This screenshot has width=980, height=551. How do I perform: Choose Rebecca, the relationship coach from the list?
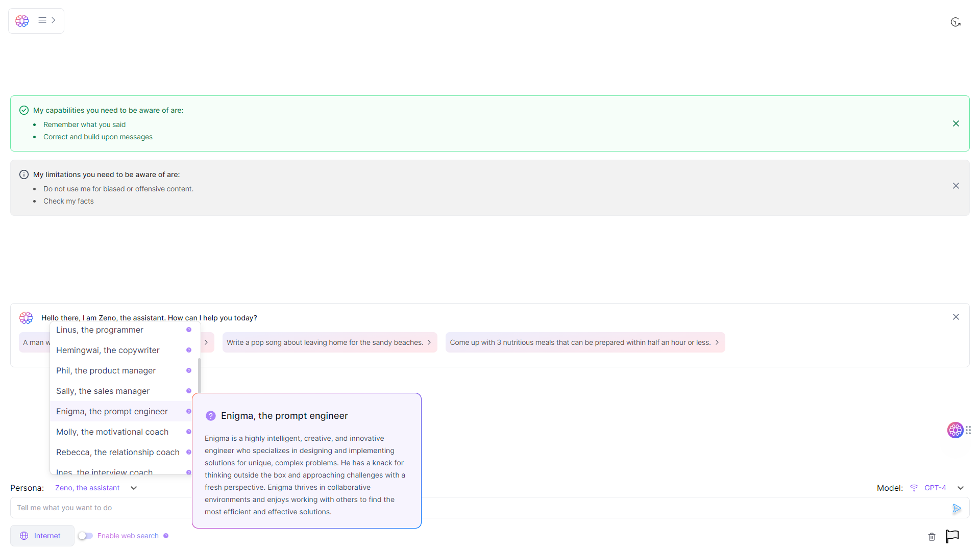coord(118,452)
